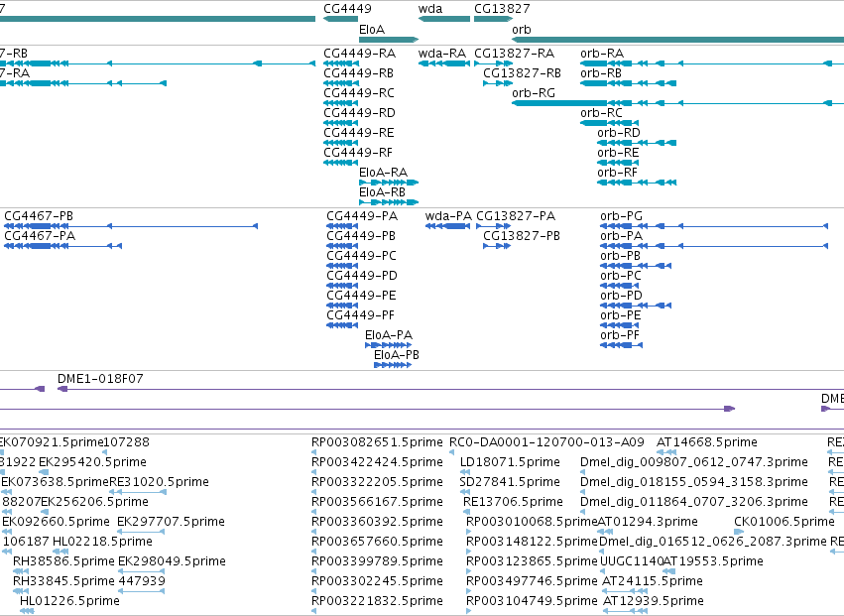
Task: Select the RP003082651.5prime EST label
Action: 377,442
